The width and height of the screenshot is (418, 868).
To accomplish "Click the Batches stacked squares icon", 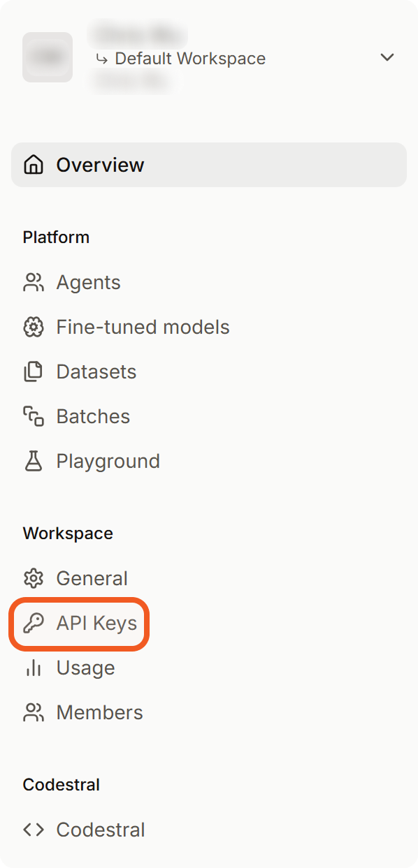I will point(33,416).
